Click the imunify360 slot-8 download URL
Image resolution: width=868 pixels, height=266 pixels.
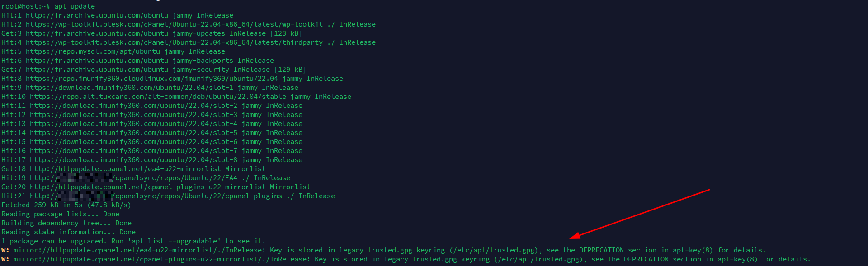(133, 160)
